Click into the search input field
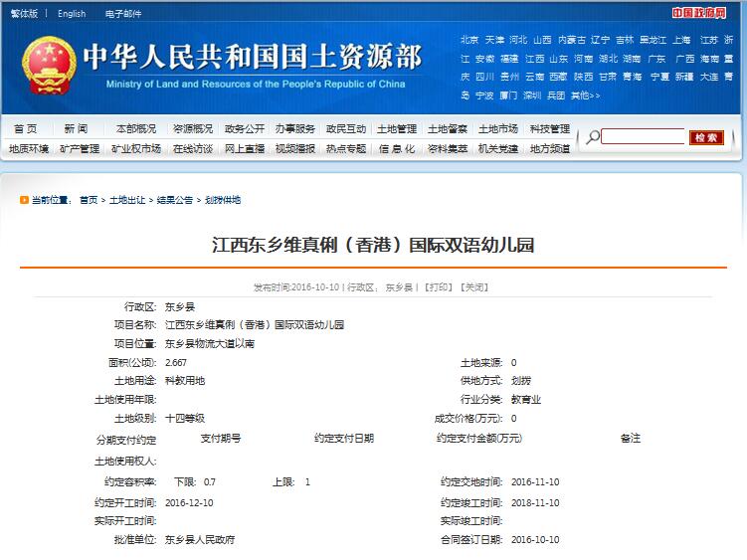This screenshot has width=747, height=560. pyautogui.click(x=643, y=137)
